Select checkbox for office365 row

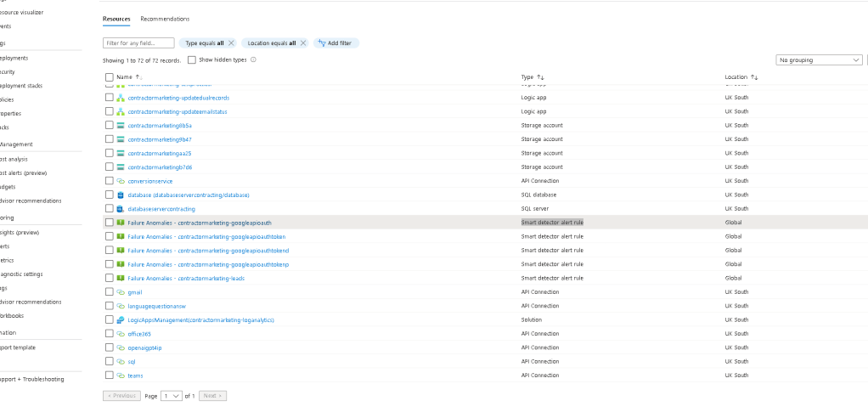109,333
